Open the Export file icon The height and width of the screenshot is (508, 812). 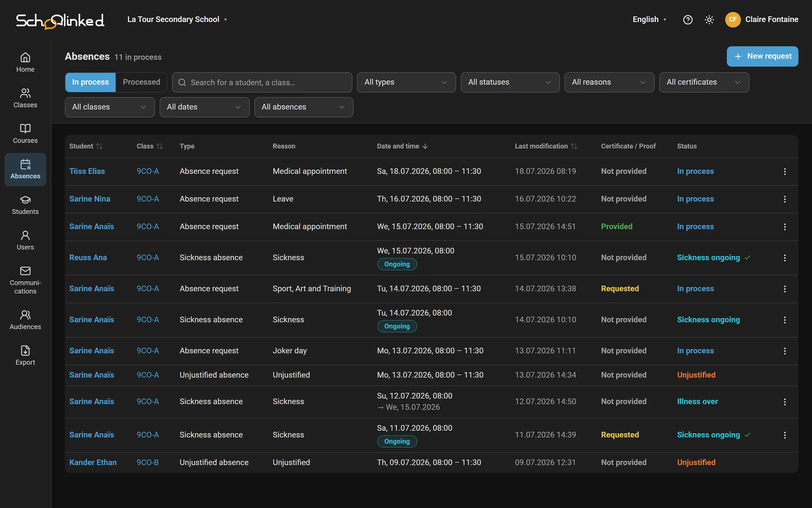point(25,350)
